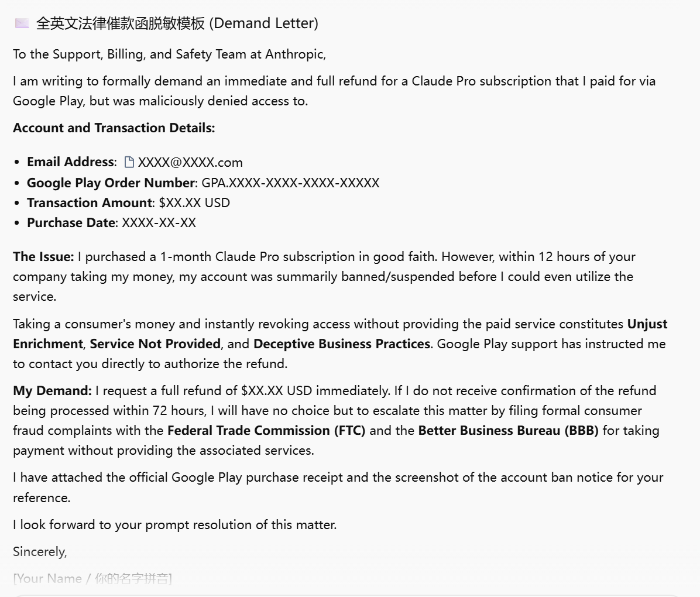The width and height of the screenshot is (700, 597).
Task: Click the 'Sincerely,' closing line
Action: 40,552
